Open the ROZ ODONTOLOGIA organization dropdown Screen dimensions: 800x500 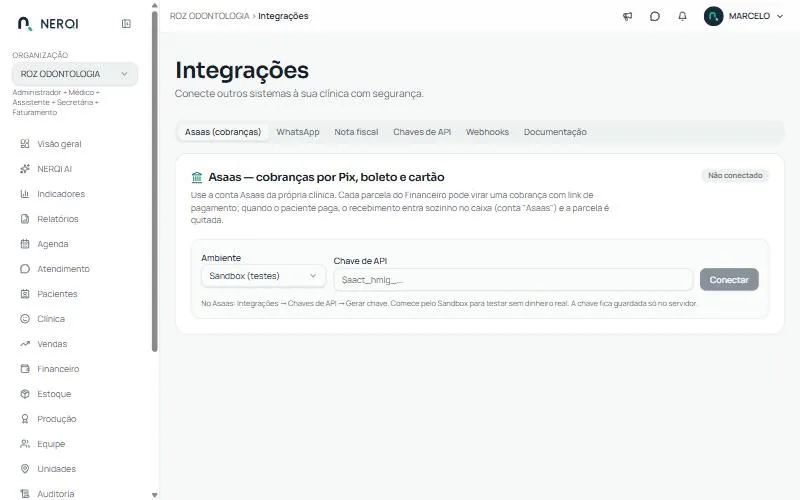74,74
